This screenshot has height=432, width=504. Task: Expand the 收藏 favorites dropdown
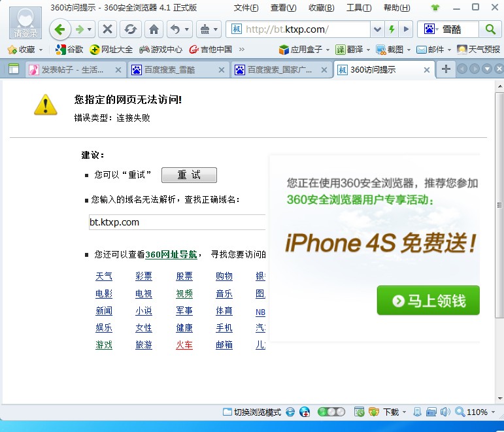pos(41,50)
